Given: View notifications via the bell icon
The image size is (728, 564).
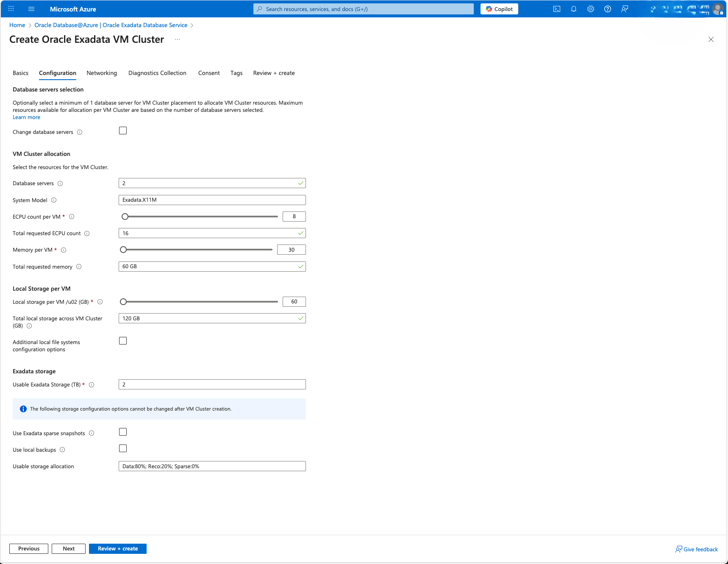Looking at the screenshot, I should pos(573,9).
